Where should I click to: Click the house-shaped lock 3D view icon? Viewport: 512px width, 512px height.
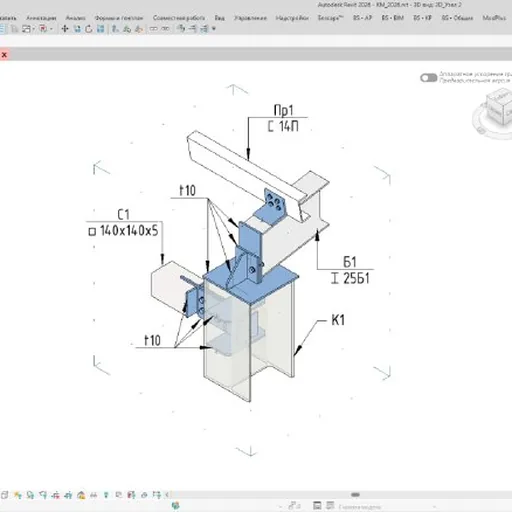tap(81, 495)
